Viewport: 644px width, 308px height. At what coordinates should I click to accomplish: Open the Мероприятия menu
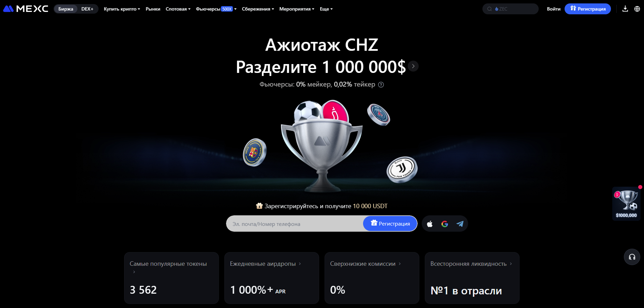297,9
